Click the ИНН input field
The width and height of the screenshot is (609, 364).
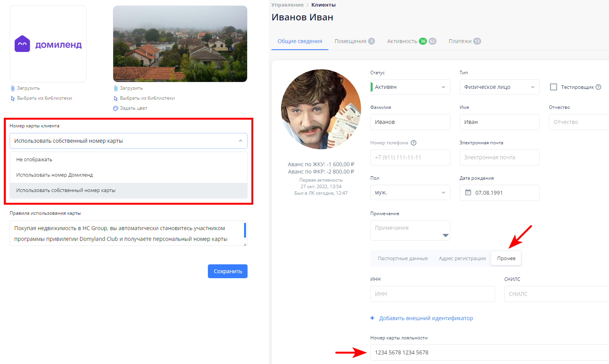pos(432,294)
